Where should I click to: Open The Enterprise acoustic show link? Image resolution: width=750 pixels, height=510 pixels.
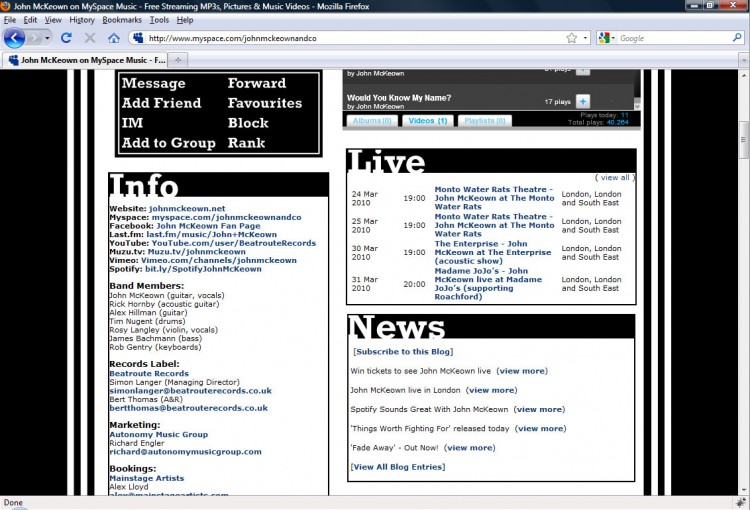[x=493, y=252]
